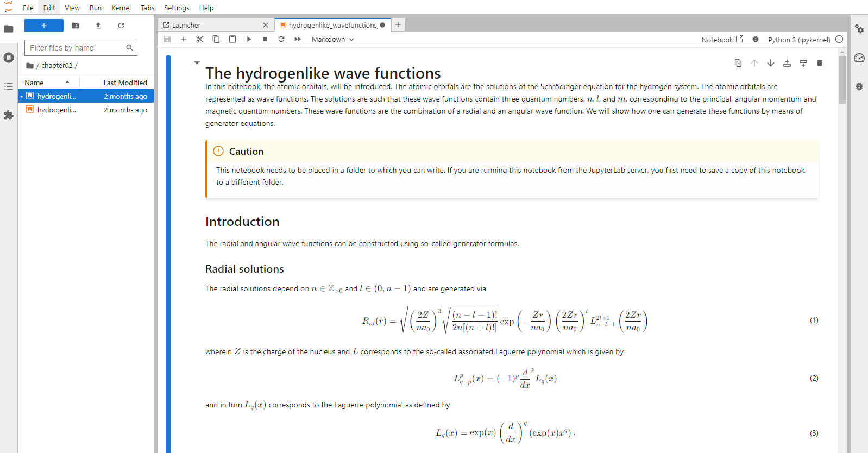Delete this cell with trash icon
This screenshot has width=868, height=453.
coord(820,63)
